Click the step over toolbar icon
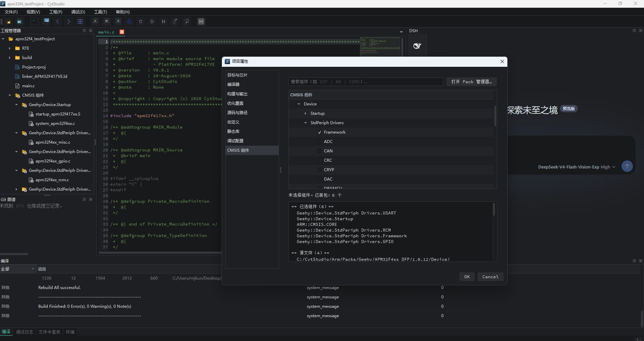Screen dimensions: 644x341 (x=175, y=21)
